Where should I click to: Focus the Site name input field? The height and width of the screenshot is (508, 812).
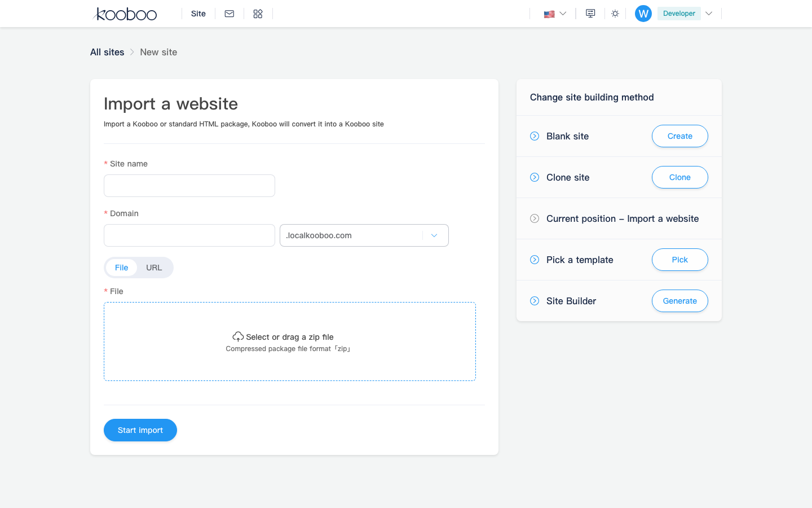point(189,186)
